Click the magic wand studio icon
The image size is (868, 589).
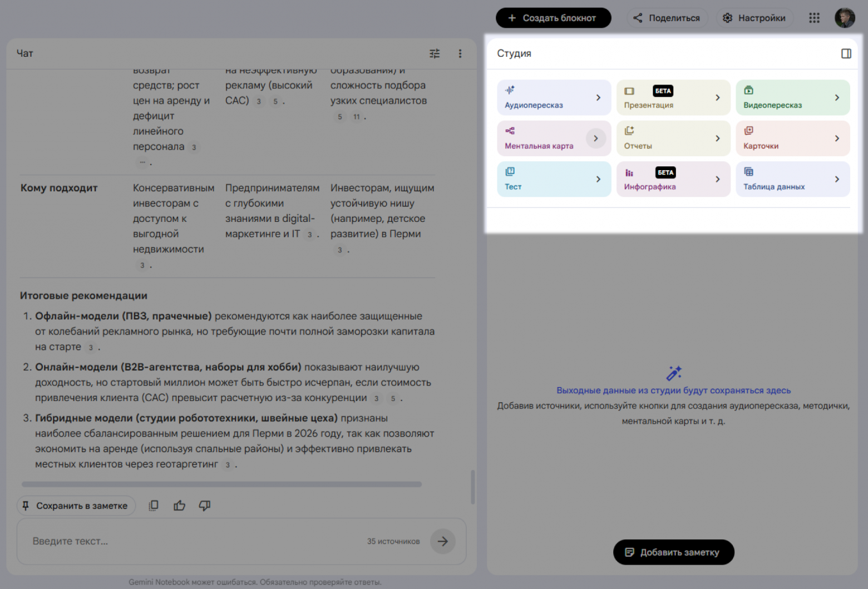[x=674, y=373]
